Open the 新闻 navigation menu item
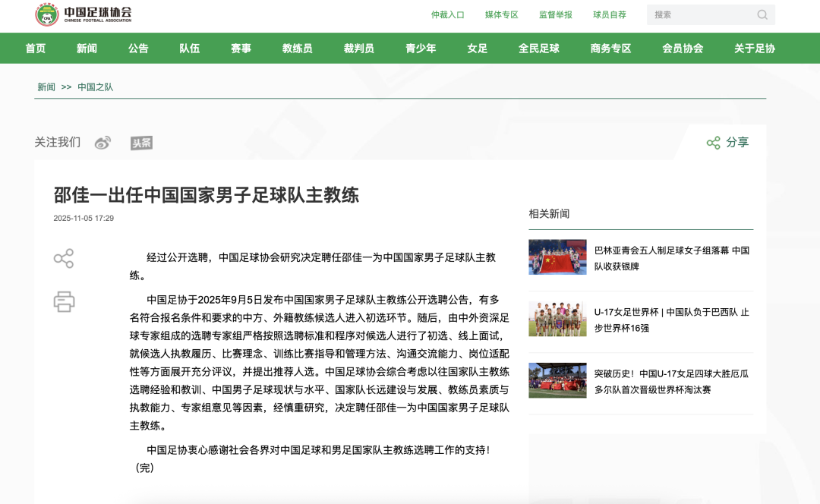Viewport: 820px width, 504px height. pos(87,48)
